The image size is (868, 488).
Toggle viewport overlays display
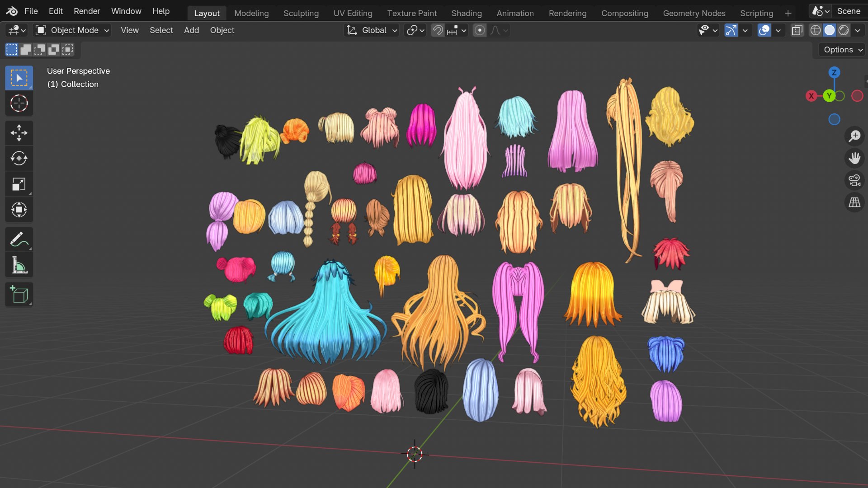pyautogui.click(x=764, y=30)
